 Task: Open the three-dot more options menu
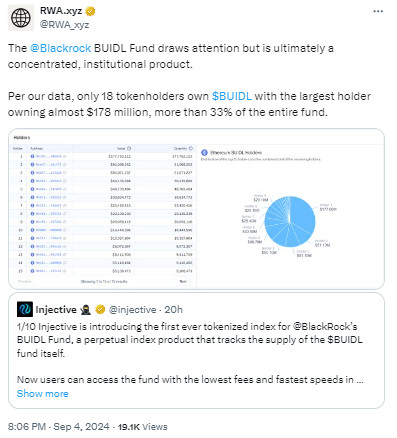[x=378, y=11]
